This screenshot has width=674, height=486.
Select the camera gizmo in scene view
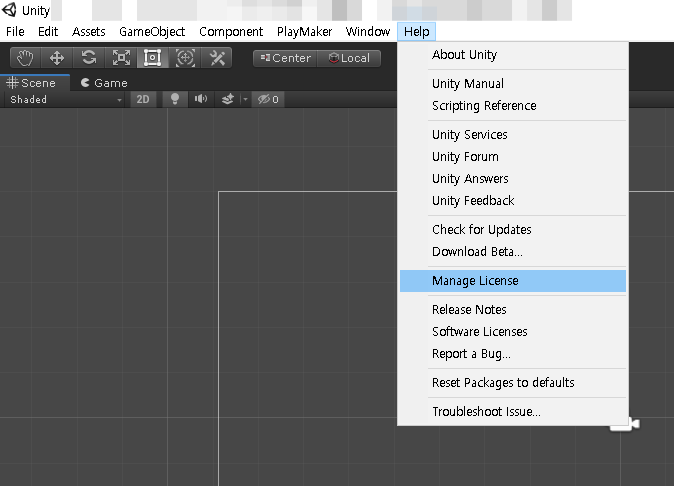[625, 425]
